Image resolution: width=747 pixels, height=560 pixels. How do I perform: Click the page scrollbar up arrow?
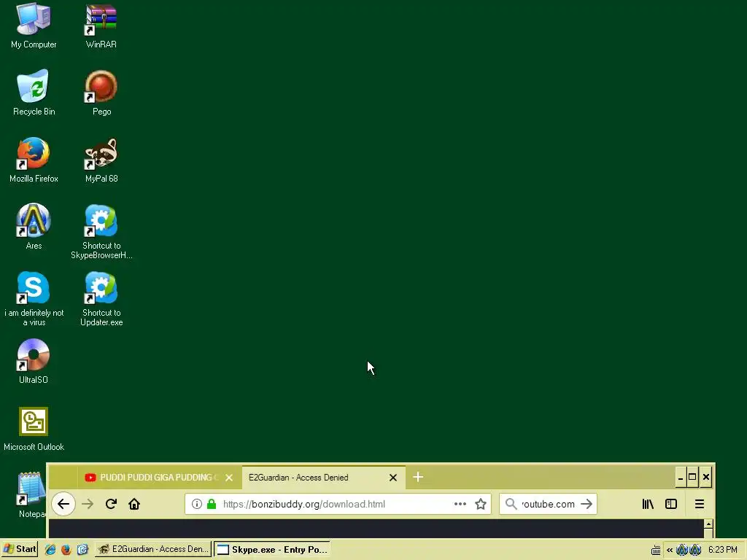708,524
